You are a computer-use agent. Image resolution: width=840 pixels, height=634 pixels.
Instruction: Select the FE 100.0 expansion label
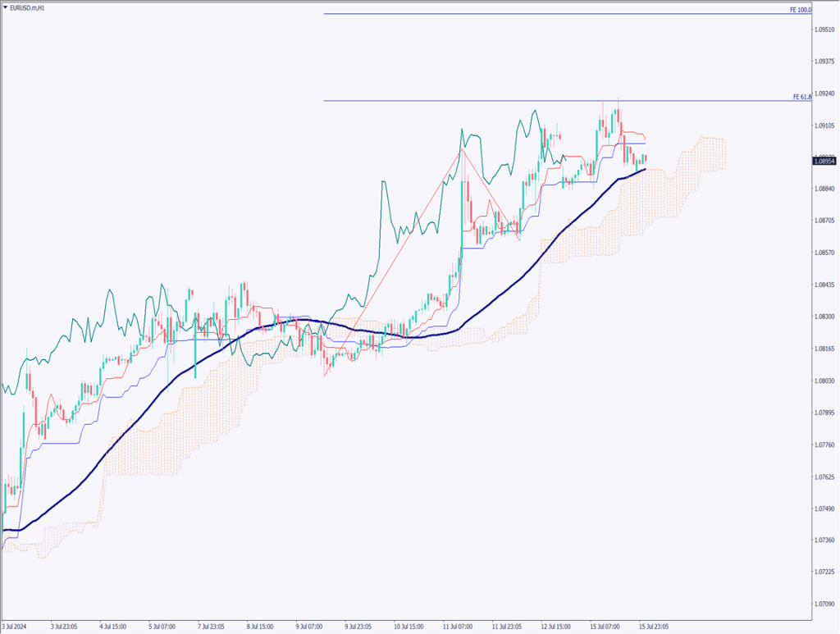click(x=801, y=10)
